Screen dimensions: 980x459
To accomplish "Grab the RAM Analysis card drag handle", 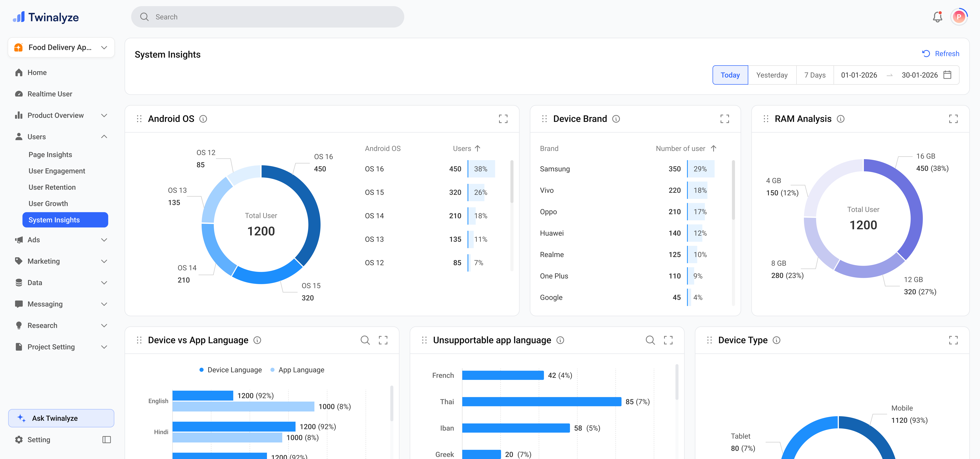I will pyautogui.click(x=766, y=119).
